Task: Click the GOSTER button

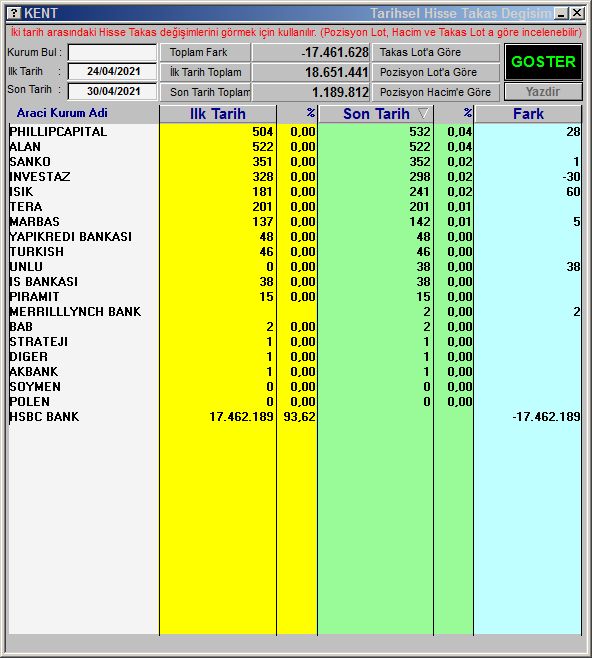Action: tap(543, 62)
